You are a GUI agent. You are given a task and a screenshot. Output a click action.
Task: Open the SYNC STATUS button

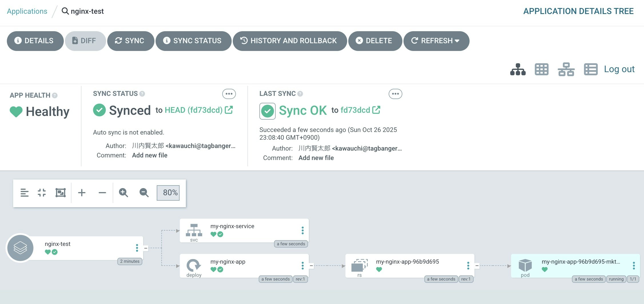pos(193,41)
